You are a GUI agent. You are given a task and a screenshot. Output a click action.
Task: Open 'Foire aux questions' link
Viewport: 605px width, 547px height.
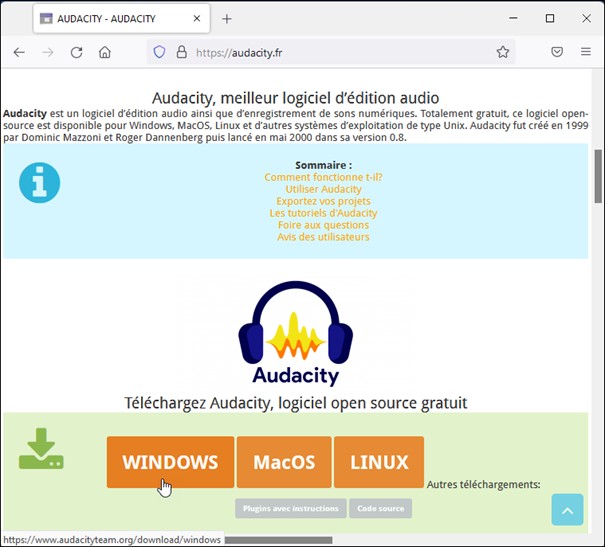[x=323, y=225]
